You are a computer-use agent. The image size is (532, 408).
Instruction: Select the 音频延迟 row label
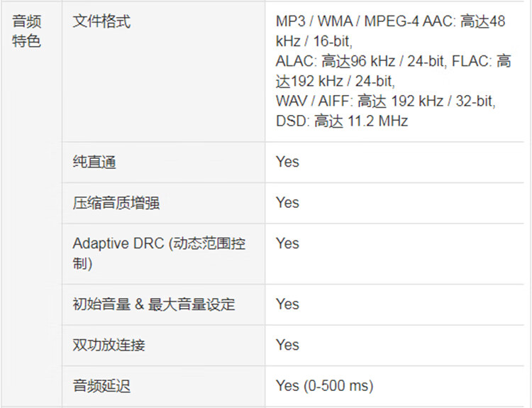coord(101,385)
